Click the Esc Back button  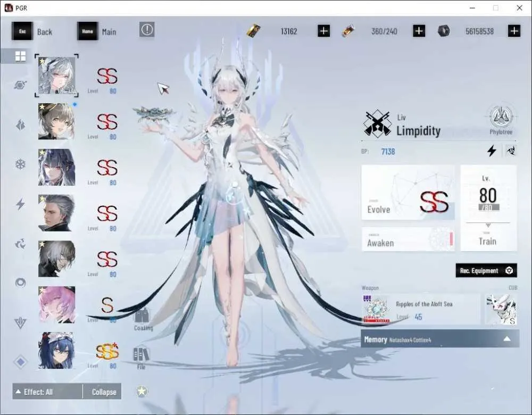32,31
